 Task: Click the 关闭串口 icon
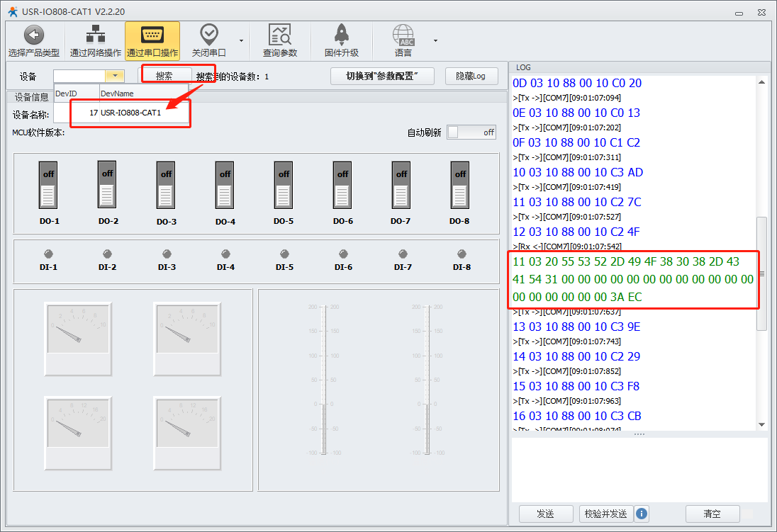coord(208,35)
